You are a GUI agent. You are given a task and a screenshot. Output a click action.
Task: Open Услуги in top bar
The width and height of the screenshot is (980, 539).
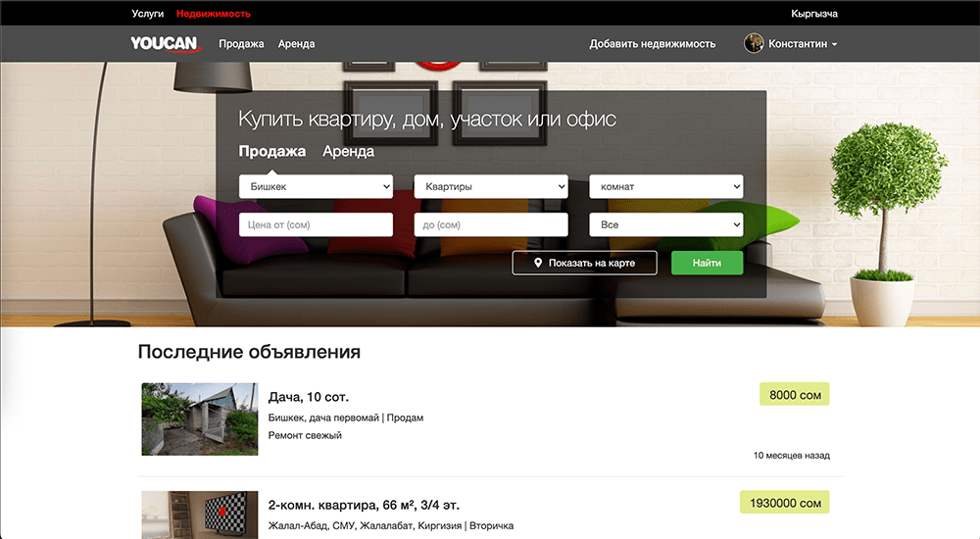click(x=148, y=13)
